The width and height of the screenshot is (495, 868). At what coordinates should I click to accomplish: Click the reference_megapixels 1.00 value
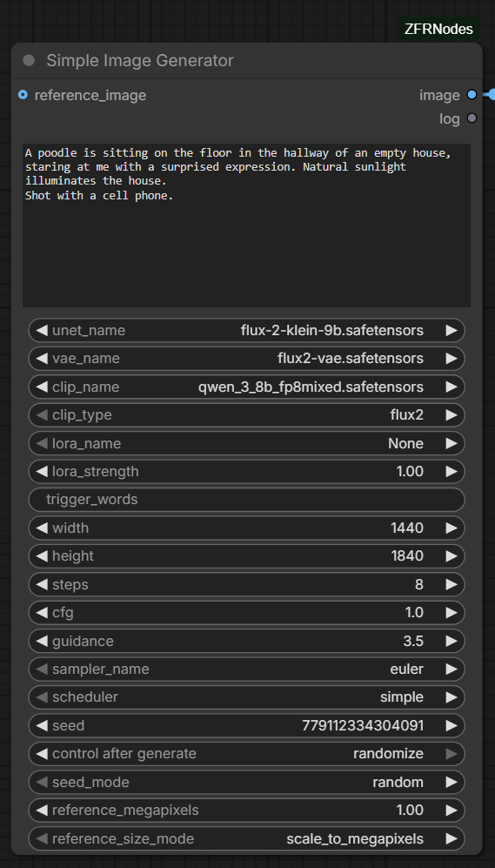coord(410,811)
